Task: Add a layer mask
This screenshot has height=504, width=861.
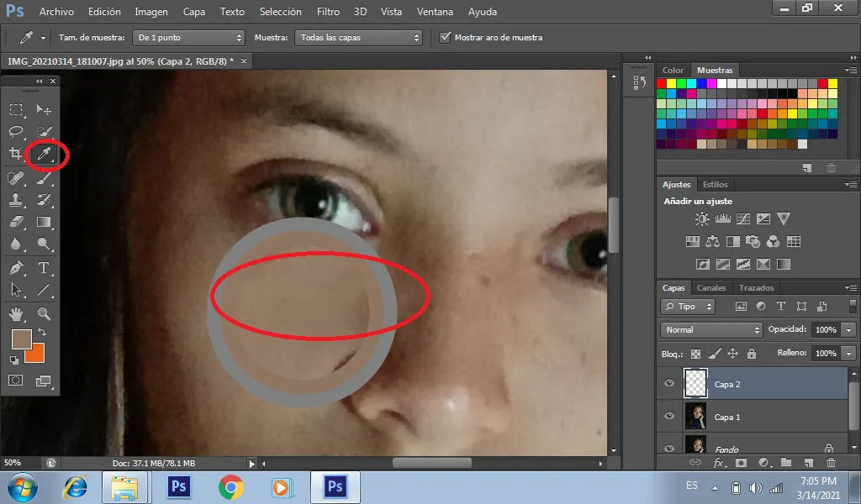Action: point(741,463)
